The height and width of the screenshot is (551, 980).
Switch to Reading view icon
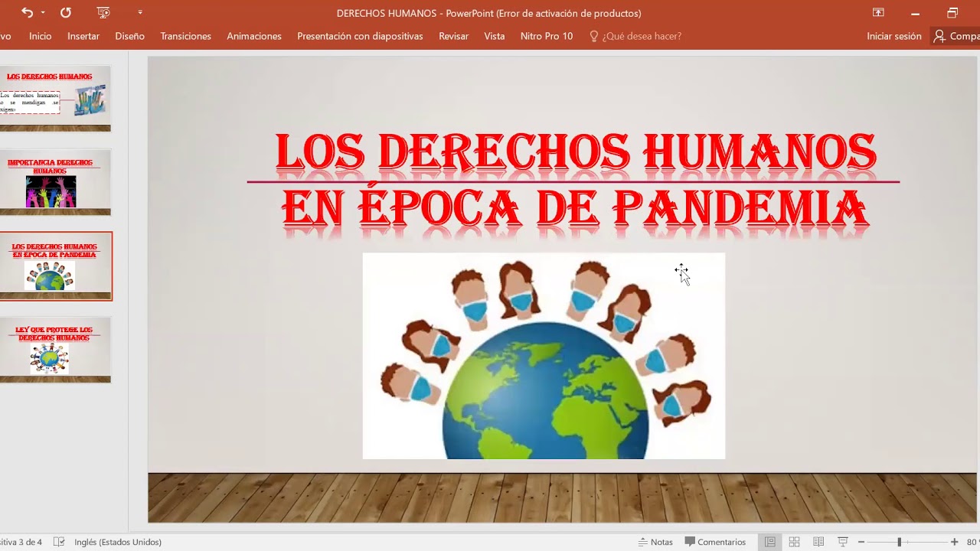[x=818, y=542]
